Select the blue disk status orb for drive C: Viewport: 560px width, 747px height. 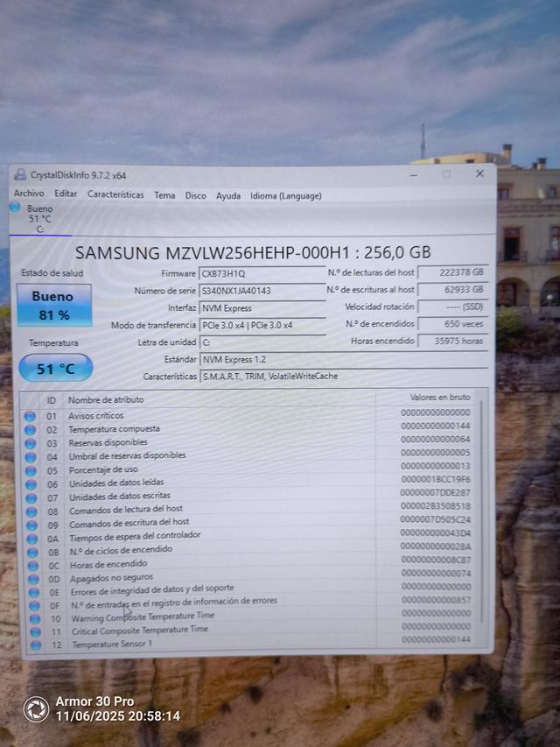pos(15,208)
